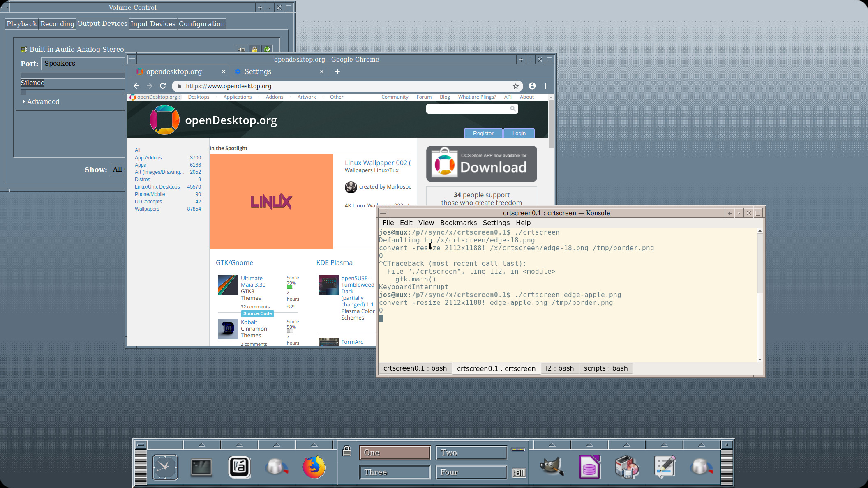Click the LINUX wallpaper spotlight thumbnail

tap(272, 201)
